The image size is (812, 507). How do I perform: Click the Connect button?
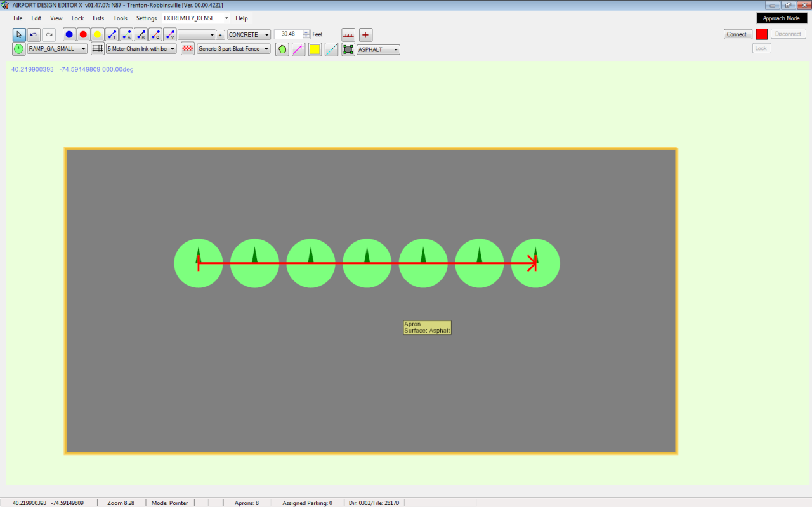coord(737,34)
